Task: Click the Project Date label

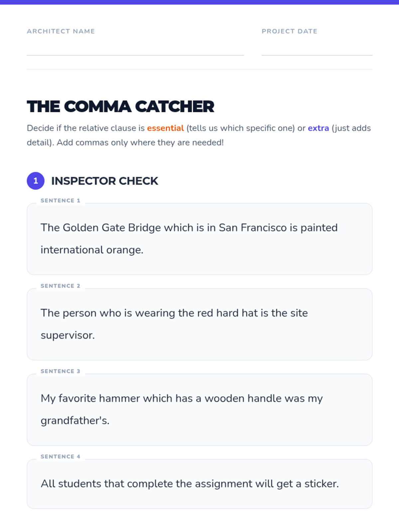Action: tap(289, 31)
